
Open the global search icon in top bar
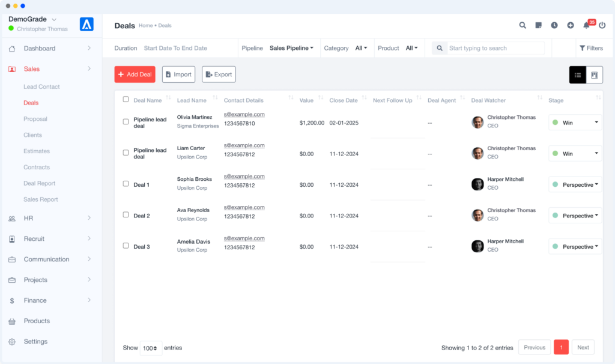(523, 25)
